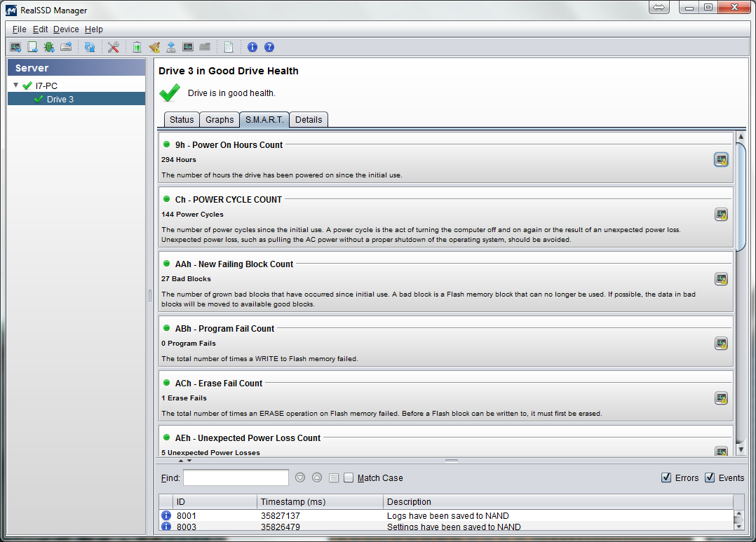
Task: Uncheck the Events checkbox
Action: 710,478
